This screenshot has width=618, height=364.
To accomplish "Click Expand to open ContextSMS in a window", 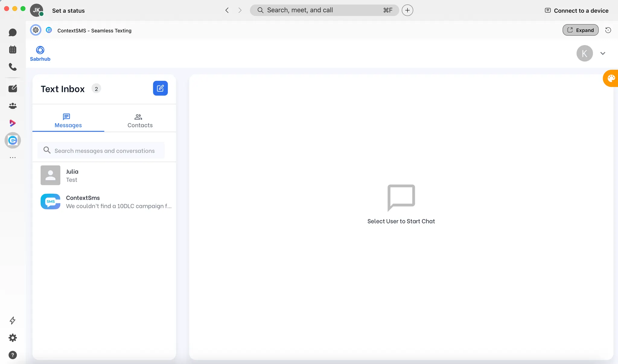I will pyautogui.click(x=580, y=30).
